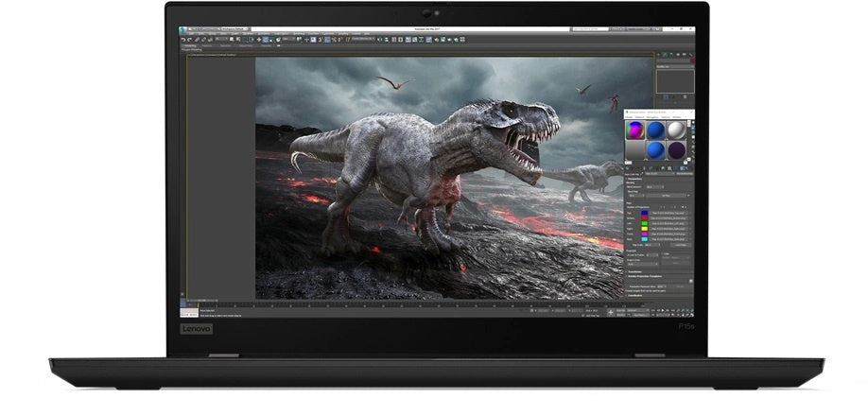
Task: Open the Reference Coordinate System dropdown
Action: 288,40
